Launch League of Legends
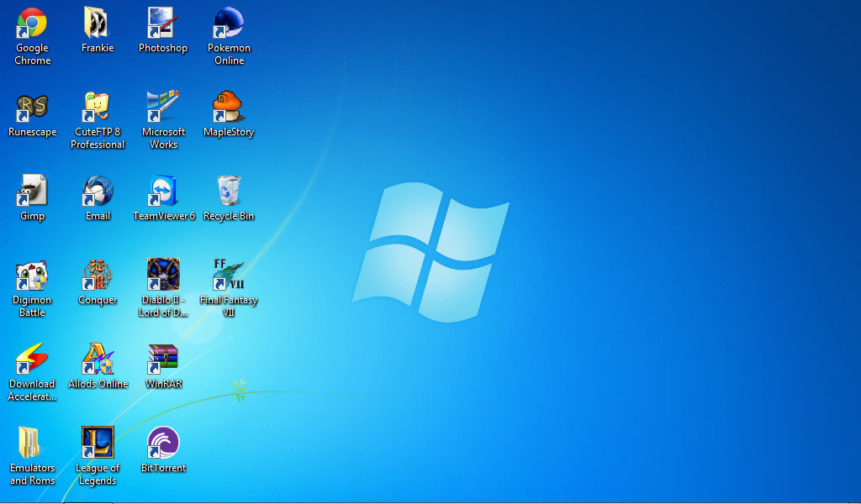 tap(98, 444)
